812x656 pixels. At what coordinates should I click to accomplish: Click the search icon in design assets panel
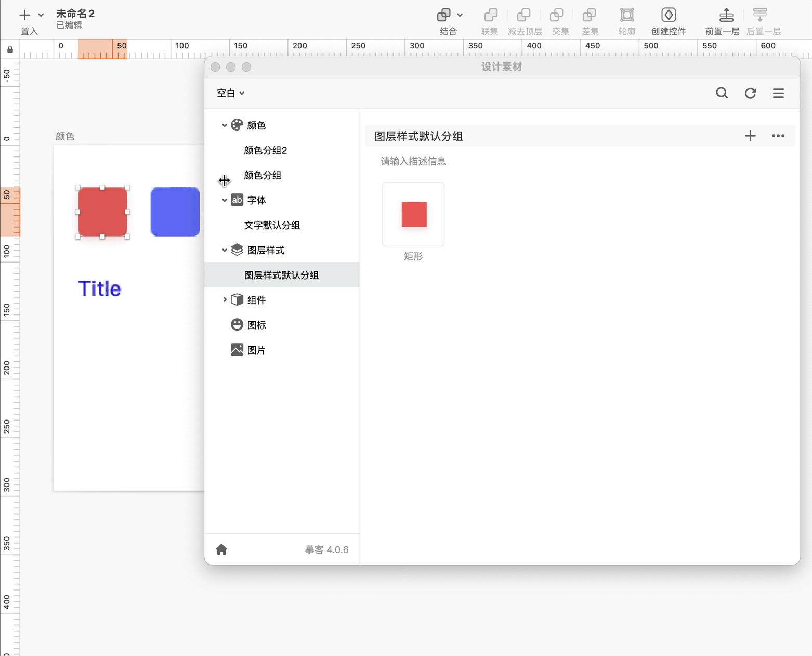[x=722, y=93]
